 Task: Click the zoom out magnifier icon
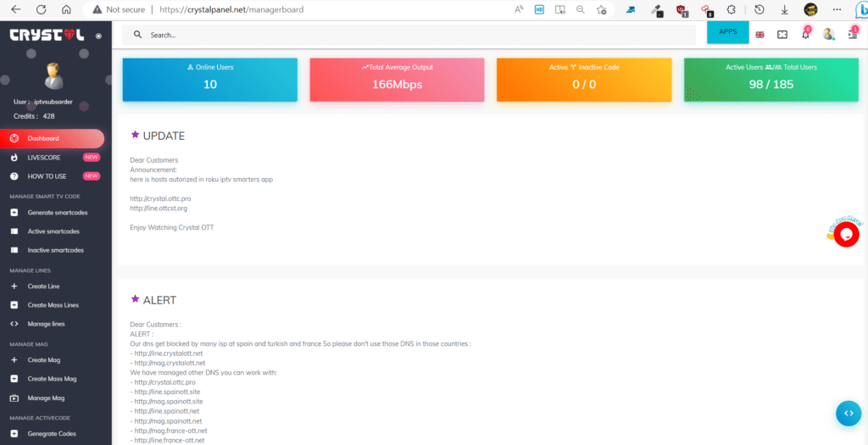[581, 9]
